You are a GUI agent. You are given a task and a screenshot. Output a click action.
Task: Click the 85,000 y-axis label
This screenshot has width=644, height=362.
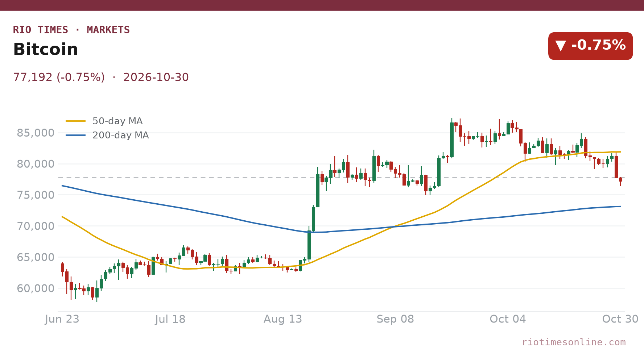(x=36, y=133)
